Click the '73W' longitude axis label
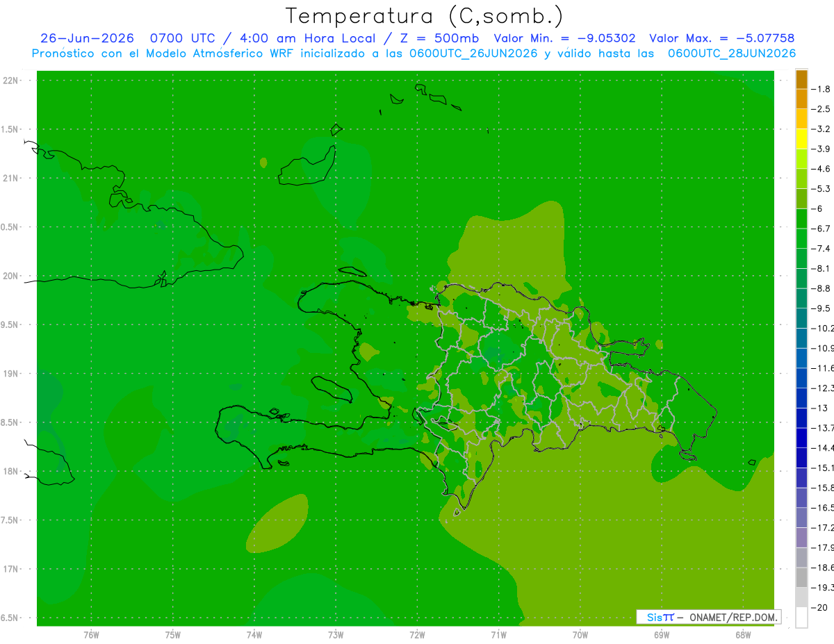The height and width of the screenshot is (644, 834). pyautogui.click(x=336, y=635)
